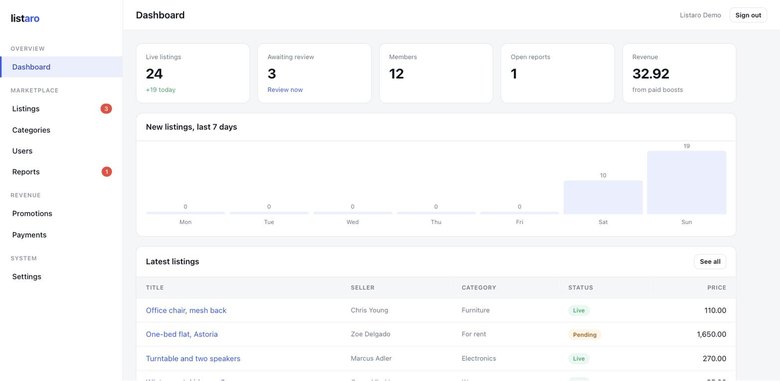Follow the Review now link
Screen dimensions: 780x381
[285, 90]
